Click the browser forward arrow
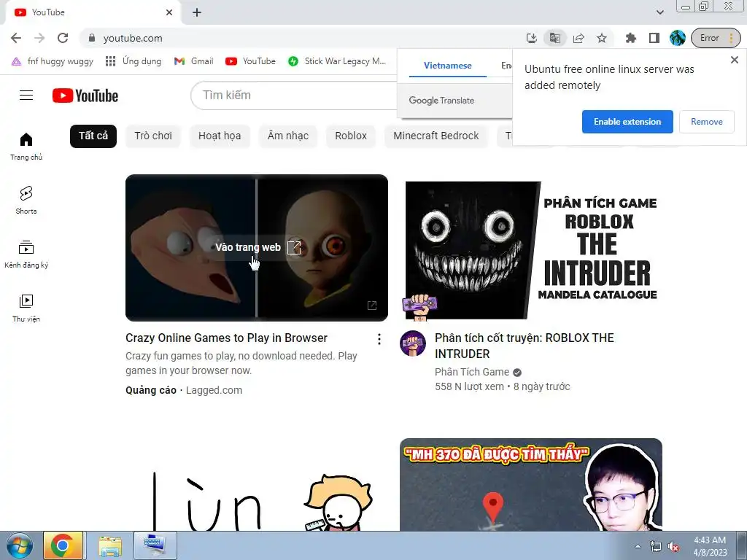 39,38
